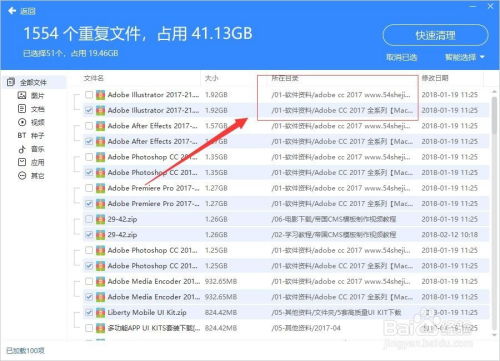Check the 29-42.zip file in /06-电影下载

pos(89,219)
